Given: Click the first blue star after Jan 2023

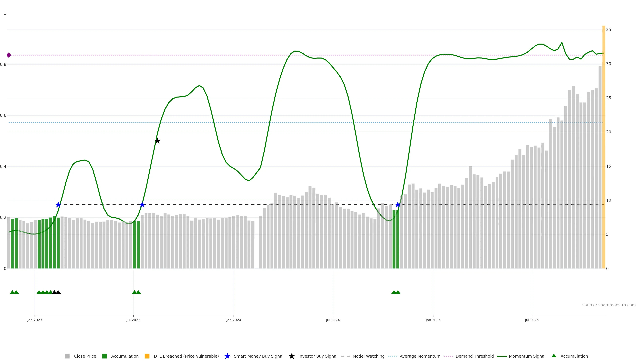Looking at the screenshot, I should tap(58, 205).
